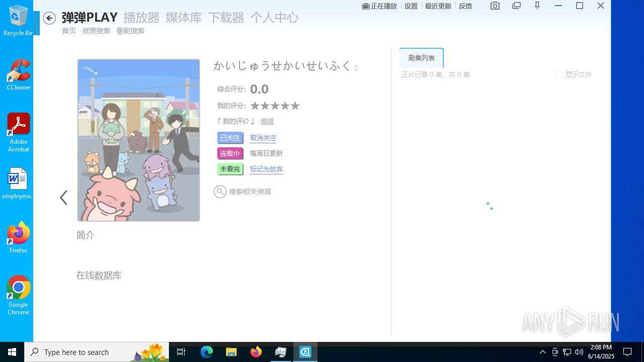The width and height of the screenshot is (644, 362).
Task: Click the 未看完 status badge
Action: (230, 169)
